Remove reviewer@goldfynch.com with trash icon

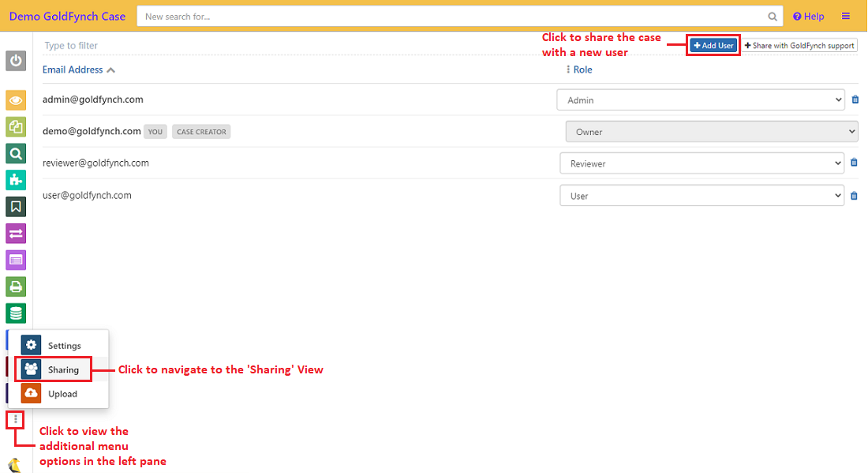(854, 163)
